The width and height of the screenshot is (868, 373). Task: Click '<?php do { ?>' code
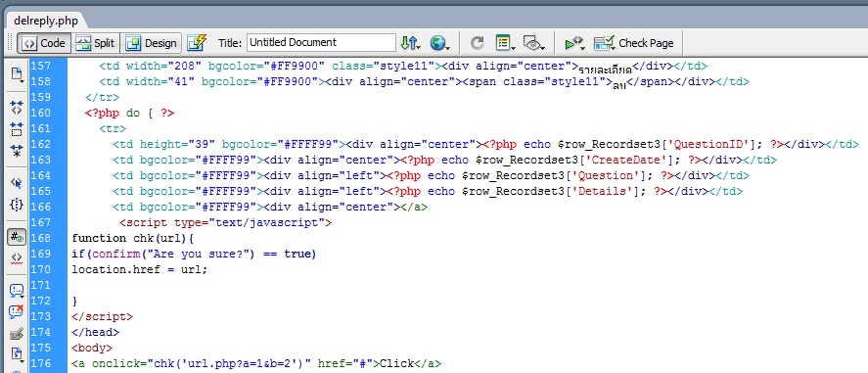pos(129,113)
